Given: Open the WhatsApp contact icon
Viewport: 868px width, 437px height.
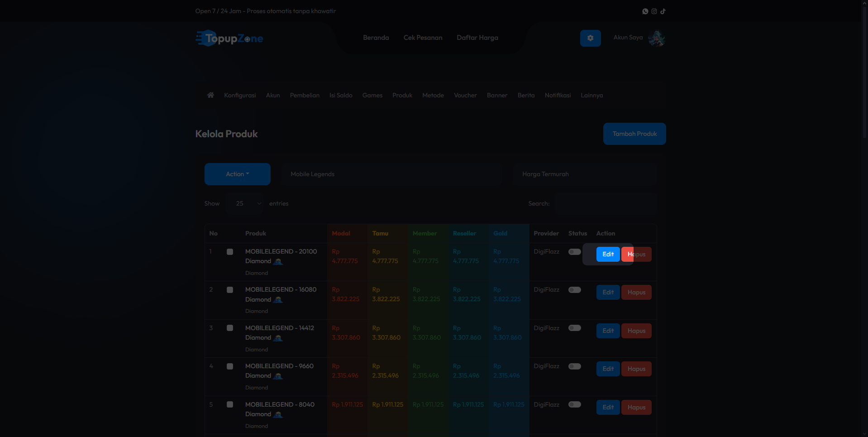Looking at the screenshot, I should (x=645, y=11).
